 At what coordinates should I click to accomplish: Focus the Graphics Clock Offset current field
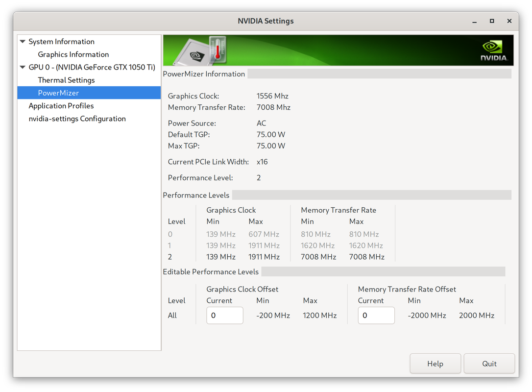coord(225,315)
